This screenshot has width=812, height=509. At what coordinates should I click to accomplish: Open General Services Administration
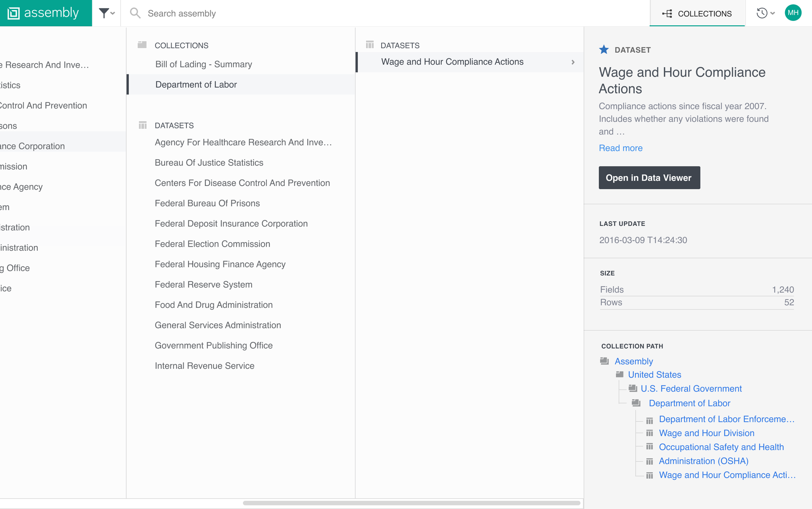pyautogui.click(x=218, y=325)
